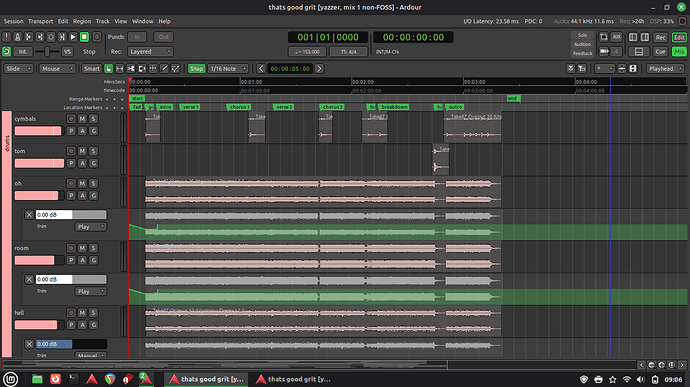
Task: Toggle the right editor list pane icon
Action: click(645, 37)
